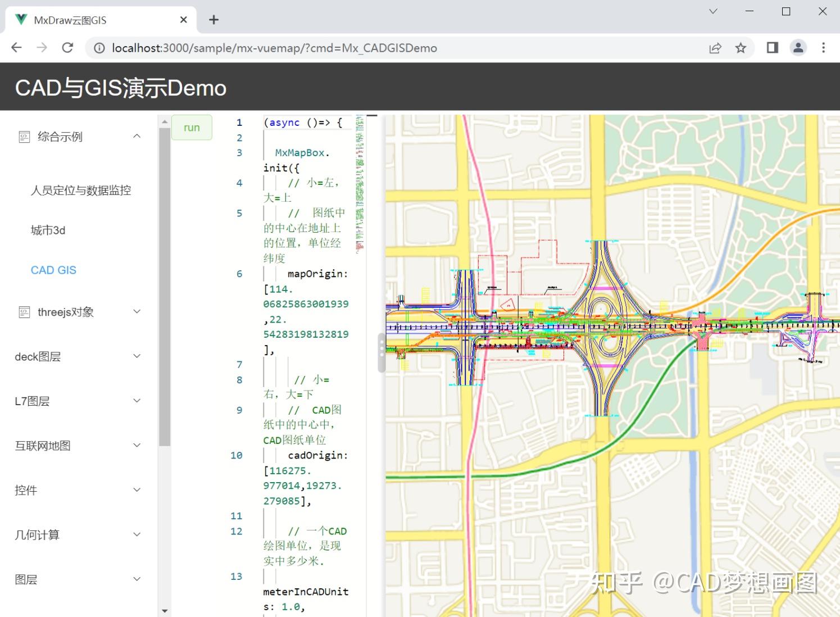Click the browser forward arrow

(x=42, y=47)
